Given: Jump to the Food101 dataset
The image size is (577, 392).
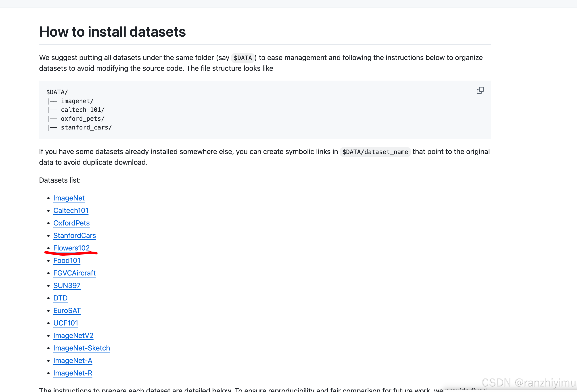Looking at the screenshot, I should [67, 261].
